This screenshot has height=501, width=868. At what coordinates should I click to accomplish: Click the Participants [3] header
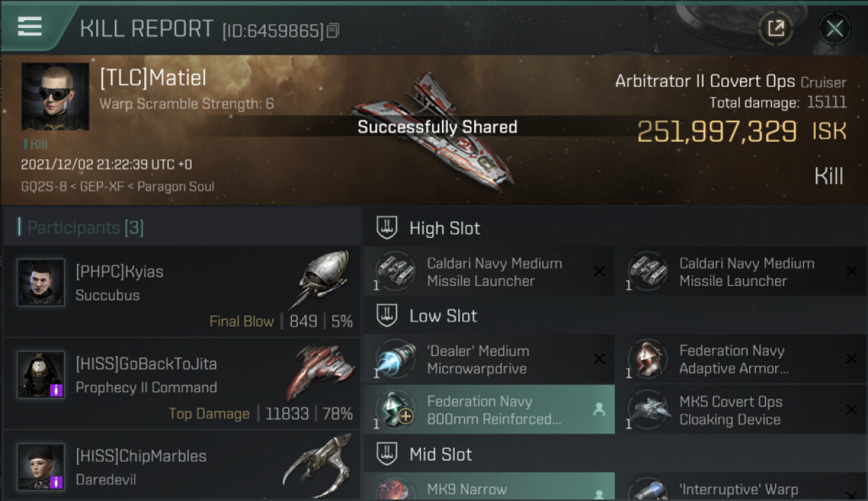point(85,228)
